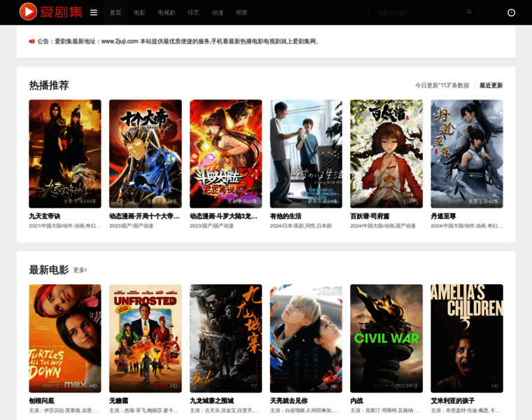Click the 最新电影 section heading
This screenshot has height=420, width=532.
[x=49, y=270]
